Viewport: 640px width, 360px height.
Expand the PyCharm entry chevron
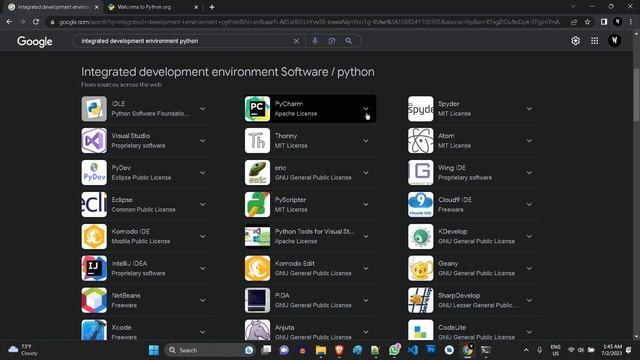tap(366, 109)
